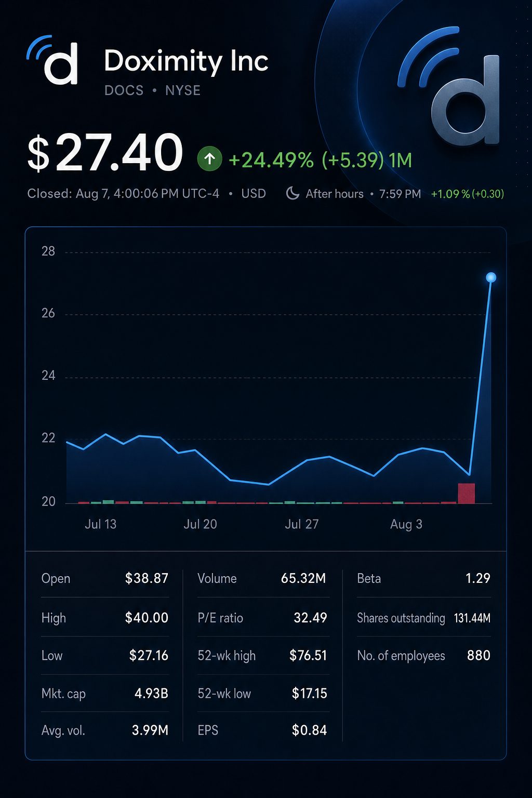Click the 52-wk low value $17.15
This screenshot has height=798, width=532.
coord(309,693)
